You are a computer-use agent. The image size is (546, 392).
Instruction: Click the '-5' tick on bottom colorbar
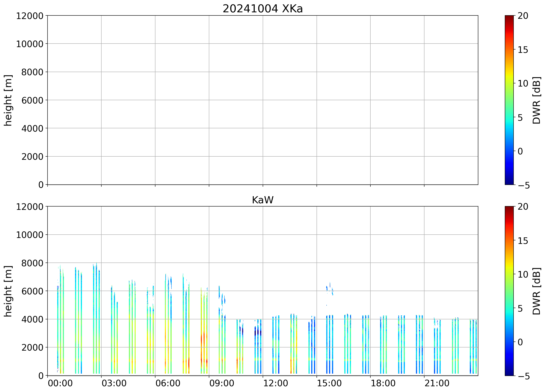pos(524,376)
